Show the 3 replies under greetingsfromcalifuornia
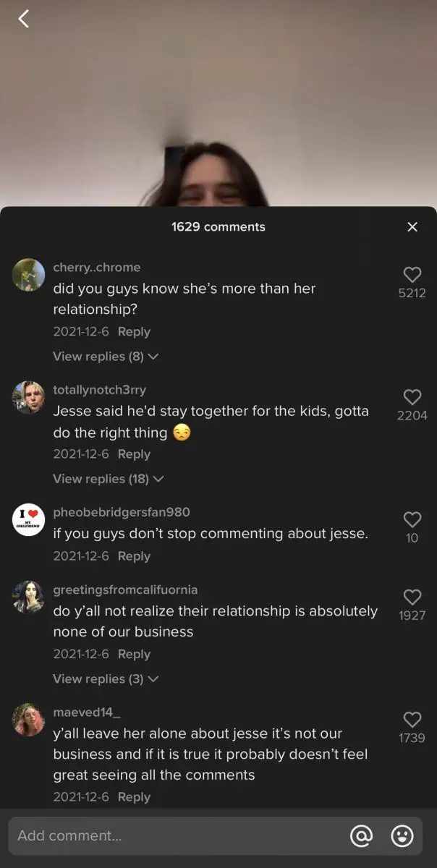The width and height of the screenshot is (437, 868). tap(106, 679)
